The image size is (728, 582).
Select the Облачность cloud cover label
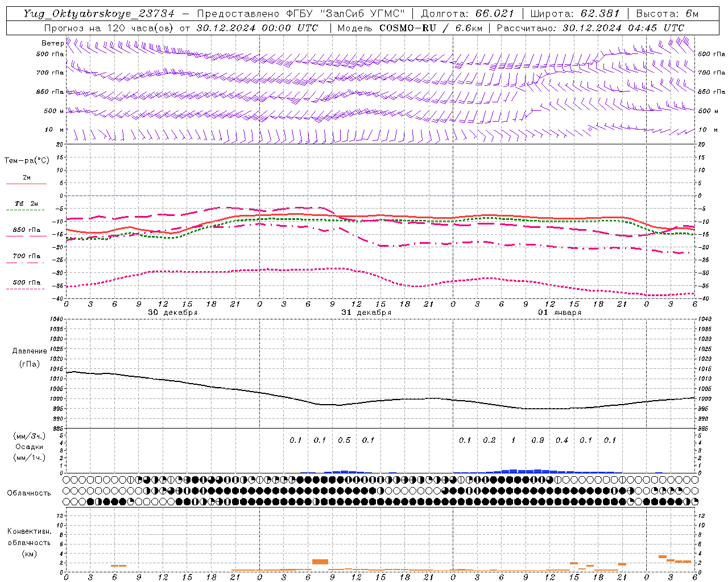pos(29,493)
